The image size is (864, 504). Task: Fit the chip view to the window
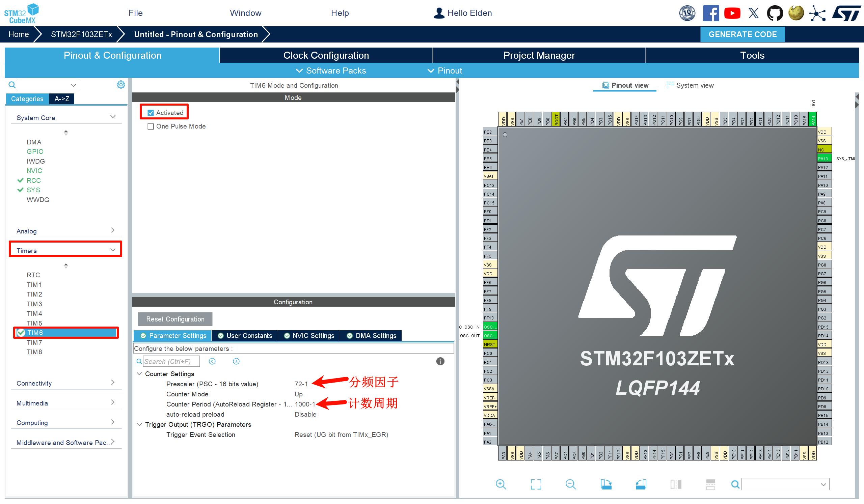(536, 484)
